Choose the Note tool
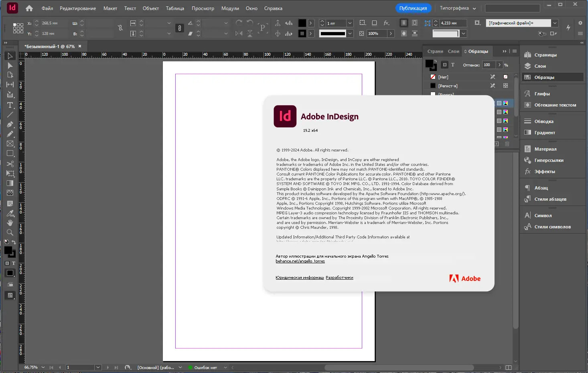The image size is (588, 373). pyautogui.click(x=10, y=204)
